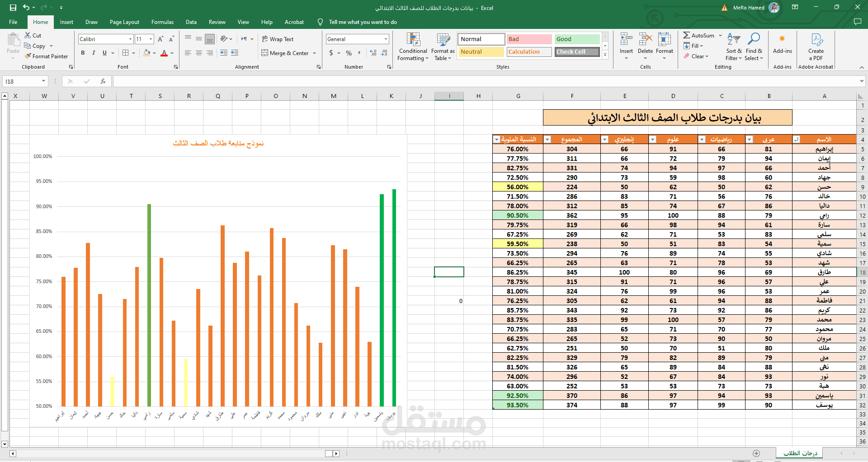Image resolution: width=868 pixels, height=462 pixels.
Task: Toggle Align Right alignment
Action: tap(210, 53)
